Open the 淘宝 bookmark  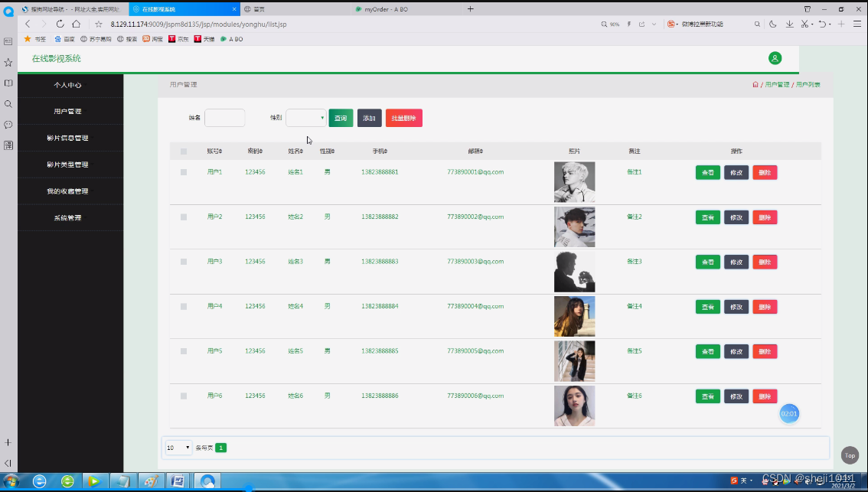coord(153,39)
